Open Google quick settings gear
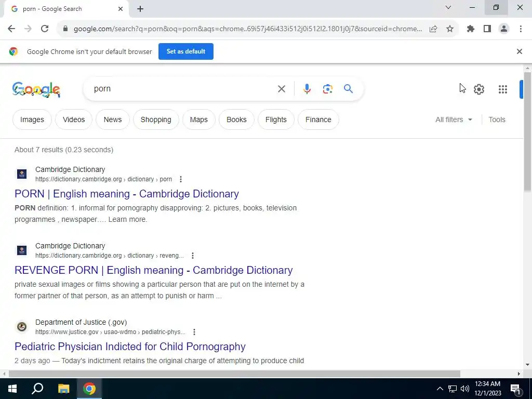Screen dimensions: 532x399 pos(478,89)
